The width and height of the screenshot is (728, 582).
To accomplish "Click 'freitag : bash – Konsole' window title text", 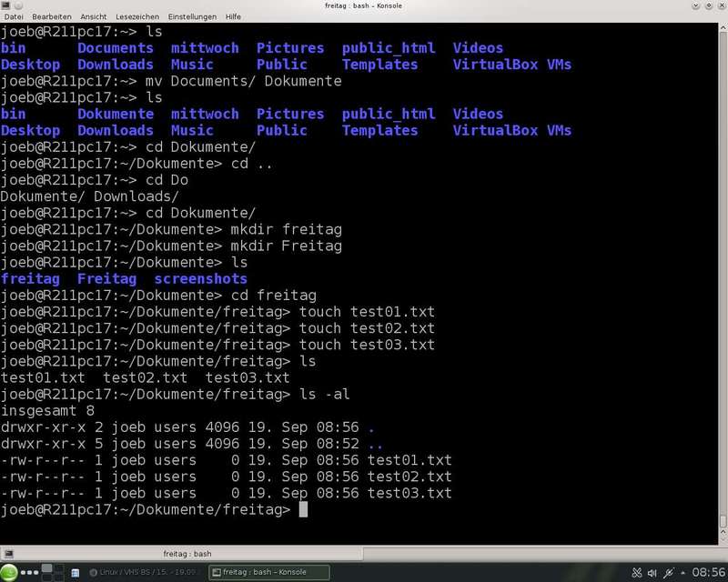I will (x=363, y=5).
